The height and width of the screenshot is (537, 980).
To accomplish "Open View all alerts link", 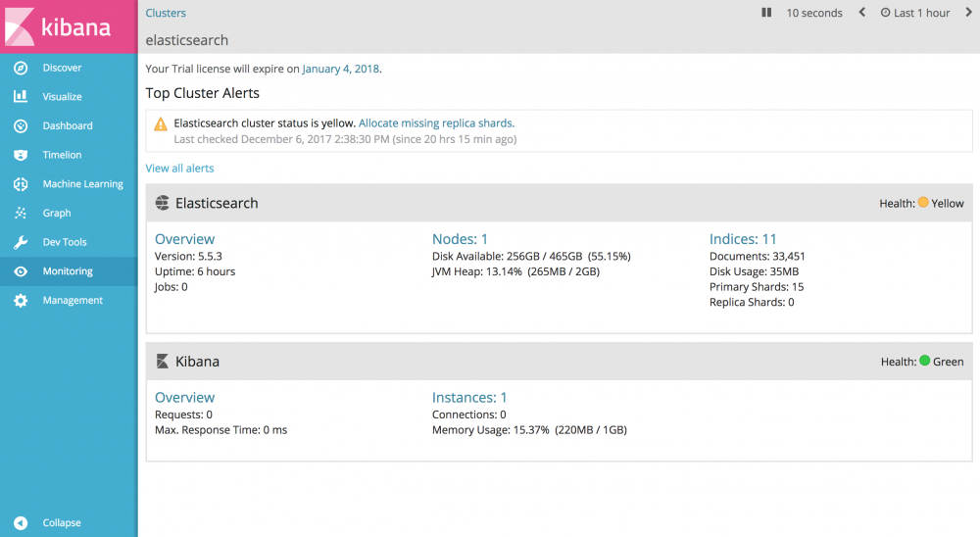I will click(x=179, y=169).
